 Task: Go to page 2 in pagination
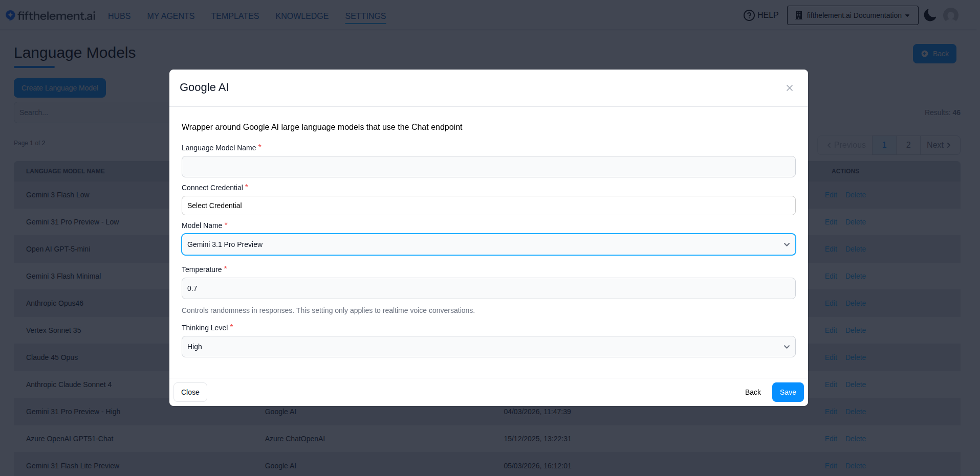click(x=908, y=145)
